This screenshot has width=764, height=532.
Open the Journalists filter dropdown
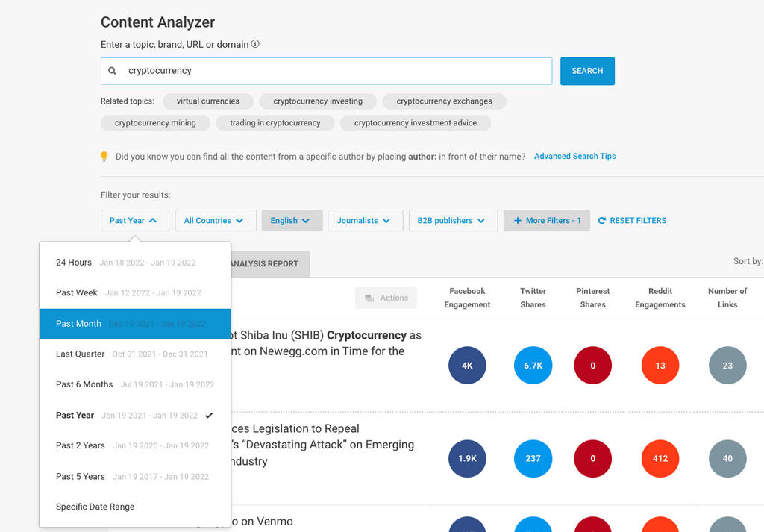click(x=364, y=221)
